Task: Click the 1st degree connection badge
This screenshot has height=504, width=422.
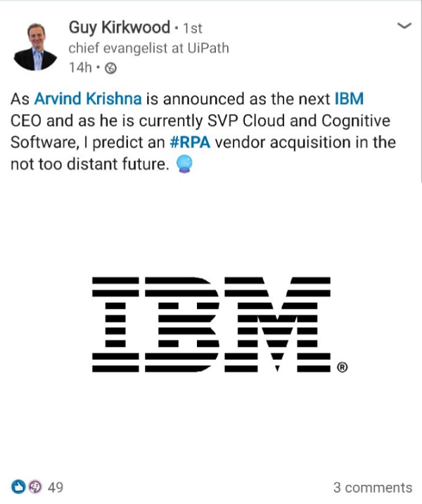Action: click(192, 29)
